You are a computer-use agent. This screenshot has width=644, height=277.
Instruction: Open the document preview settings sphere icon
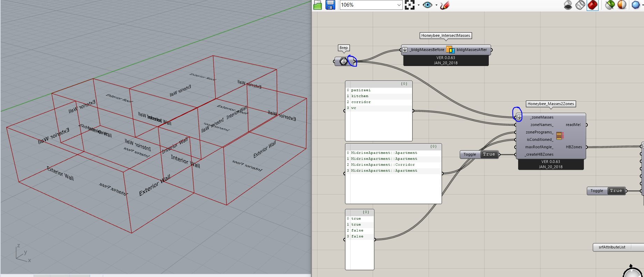pyautogui.click(x=622, y=5)
